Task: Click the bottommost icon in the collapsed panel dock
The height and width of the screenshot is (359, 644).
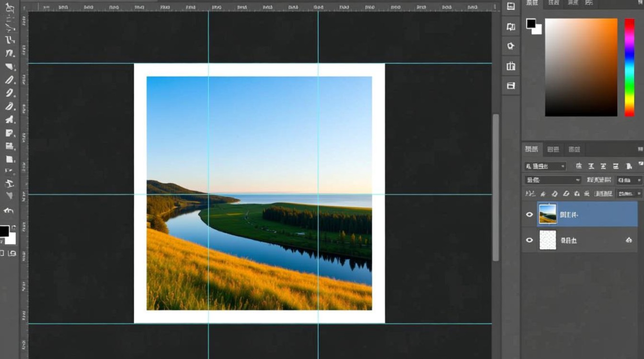Action: click(511, 86)
